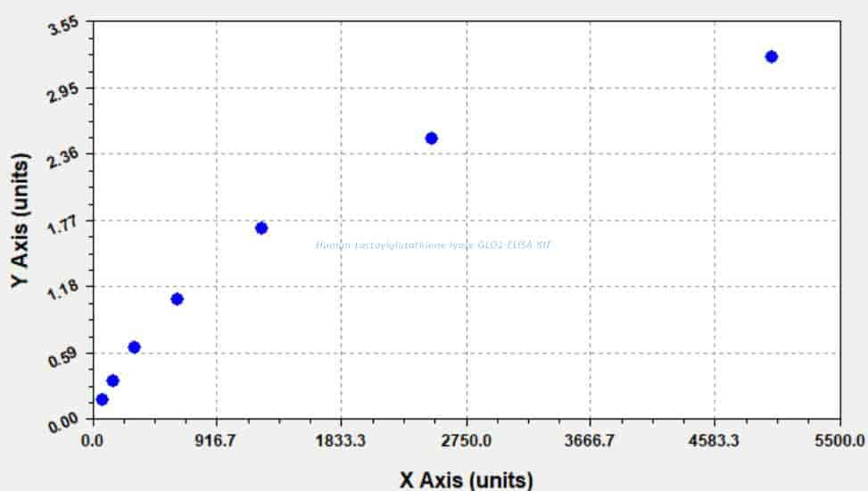The image size is (868, 491).
Task: Click the data point just above y 0.59
Action: point(134,347)
